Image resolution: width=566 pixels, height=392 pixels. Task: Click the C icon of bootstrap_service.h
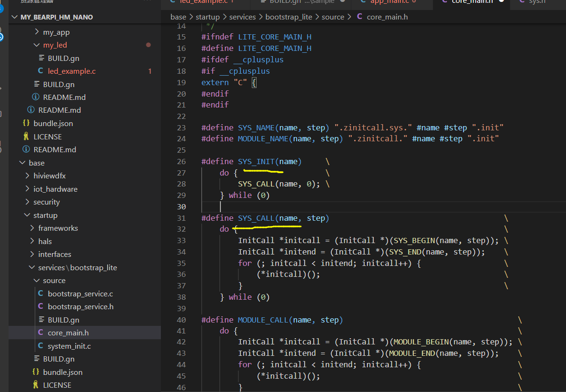coord(40,306)
